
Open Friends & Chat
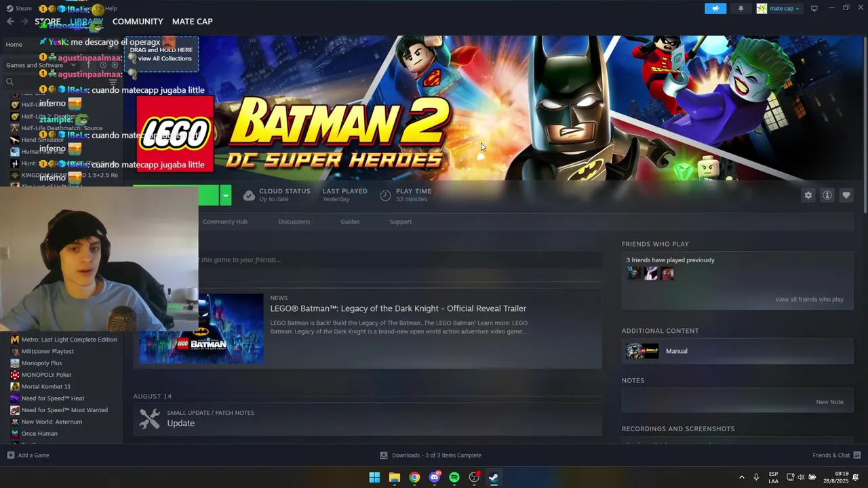click(x=836, y=455)
